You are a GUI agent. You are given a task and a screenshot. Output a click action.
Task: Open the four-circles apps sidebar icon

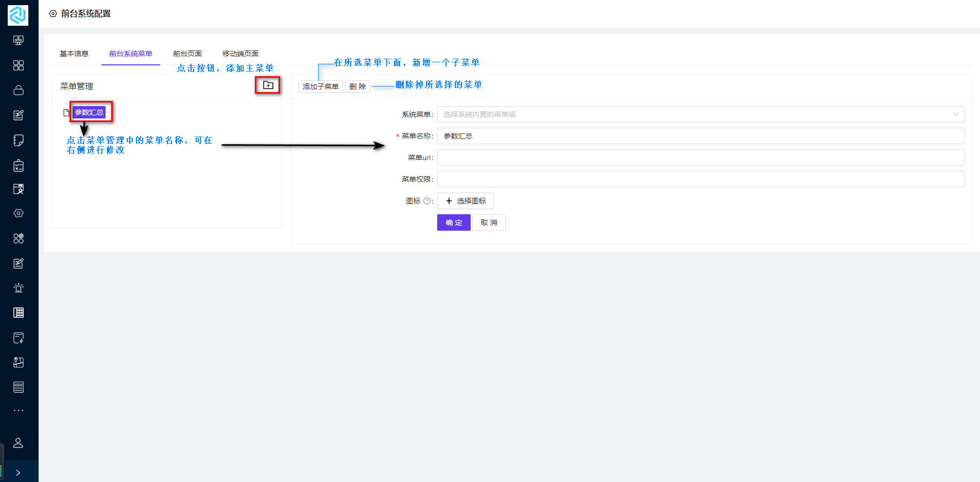(19, 238)
